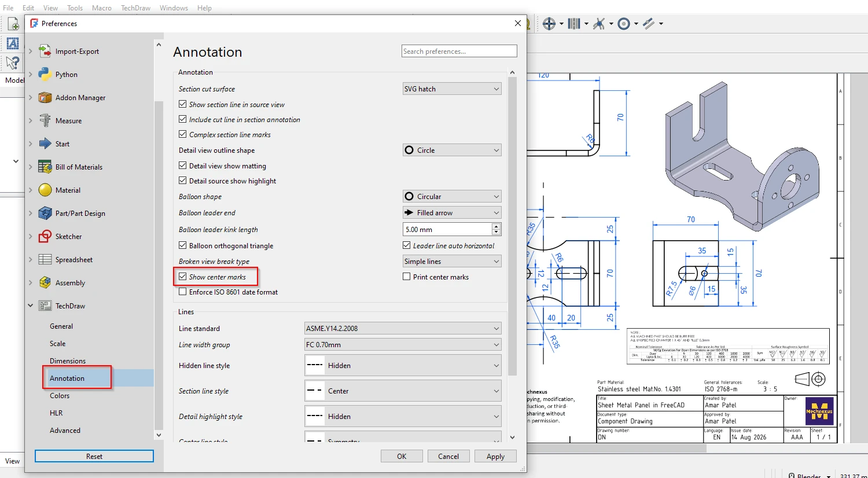Toggle Leader line auto horizontal
Screen dimensions: 868x478
tap(407, 245)
